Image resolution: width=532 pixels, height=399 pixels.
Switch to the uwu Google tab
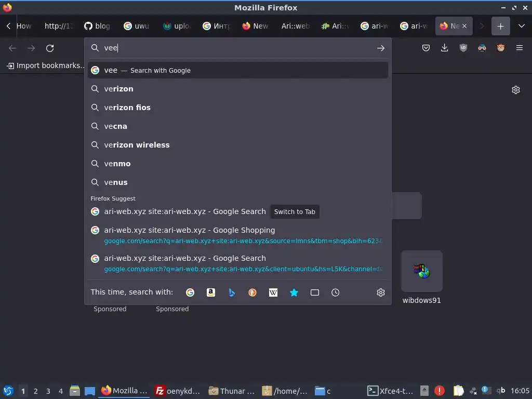[x=137, y=26]
